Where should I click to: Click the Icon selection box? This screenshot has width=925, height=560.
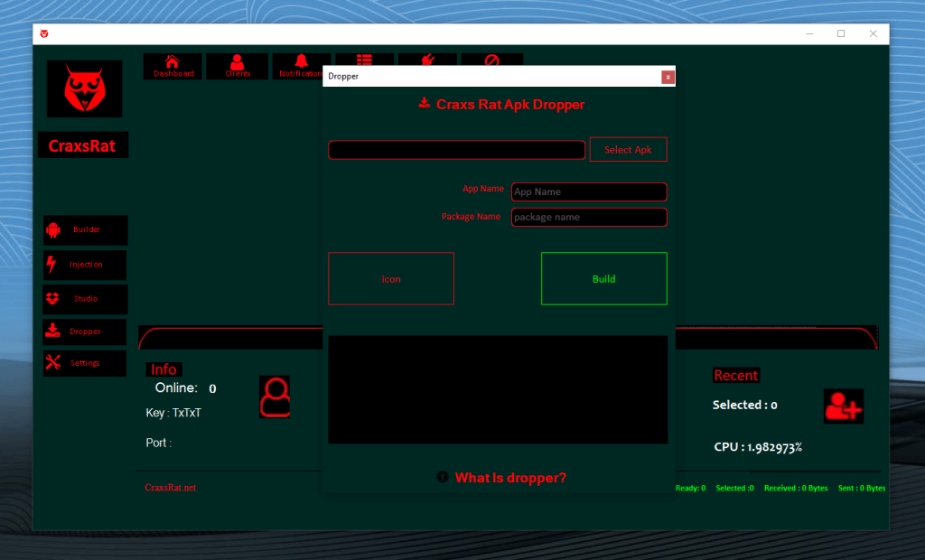pos(391,278)
